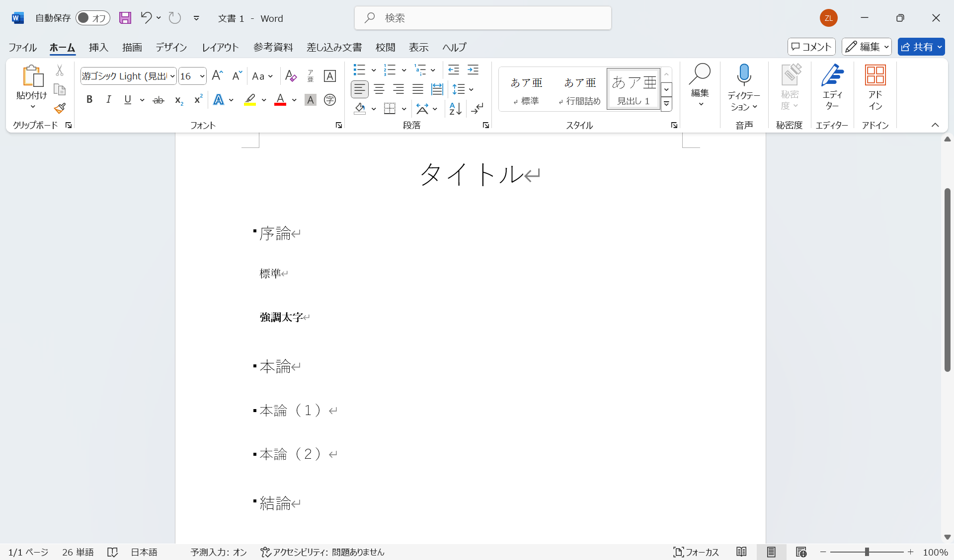Screen dimensions: 954x560
Task: Click the Share button
Action: click(x=917, y=47)
